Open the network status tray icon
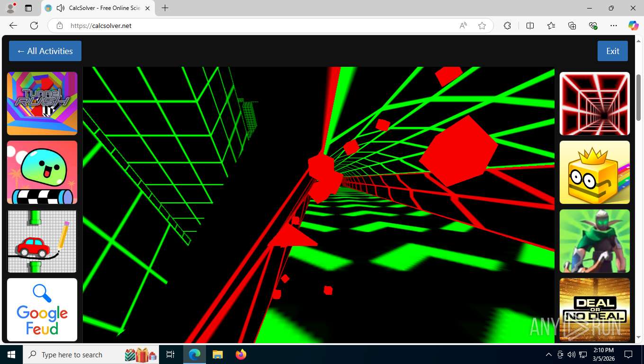The image size is (644, 364). [583, 355]
